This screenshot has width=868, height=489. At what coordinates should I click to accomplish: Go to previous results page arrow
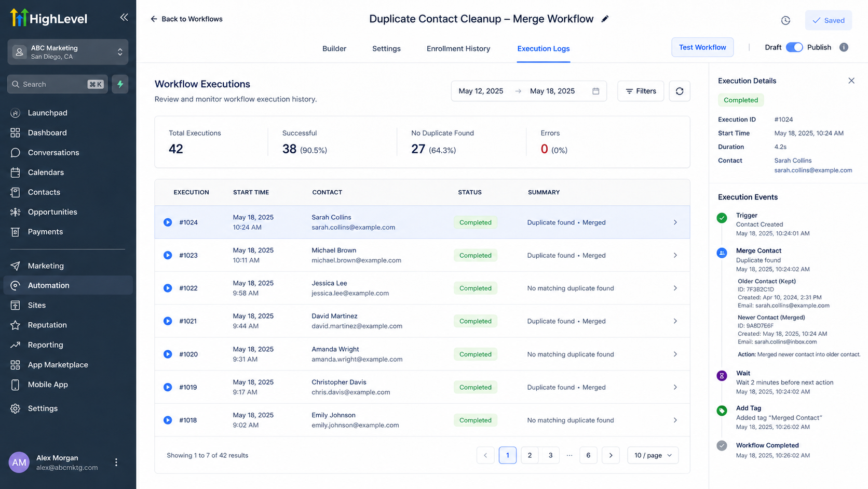485,455
